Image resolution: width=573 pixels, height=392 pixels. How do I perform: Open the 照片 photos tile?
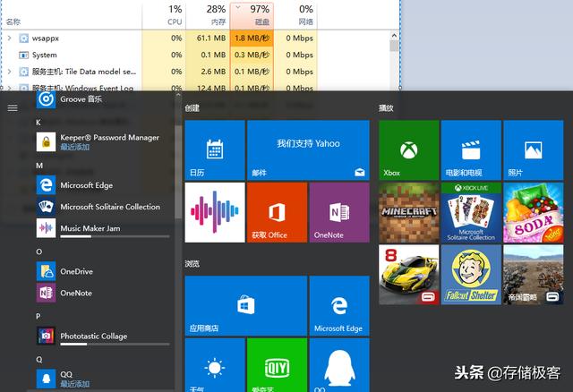(534, 150)
